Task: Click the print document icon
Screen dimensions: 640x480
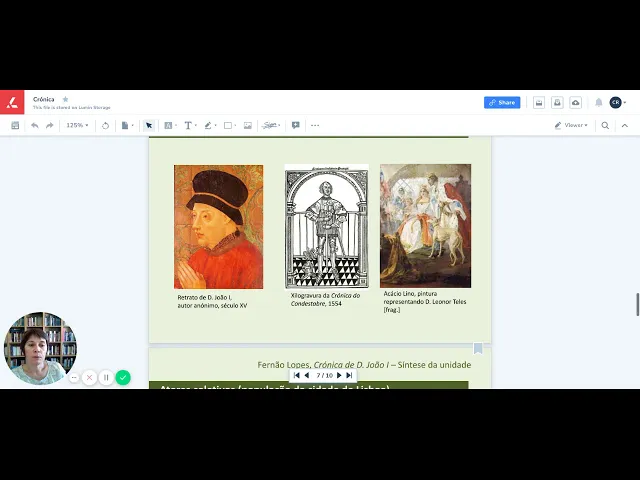Action: [x=539, y=102]
